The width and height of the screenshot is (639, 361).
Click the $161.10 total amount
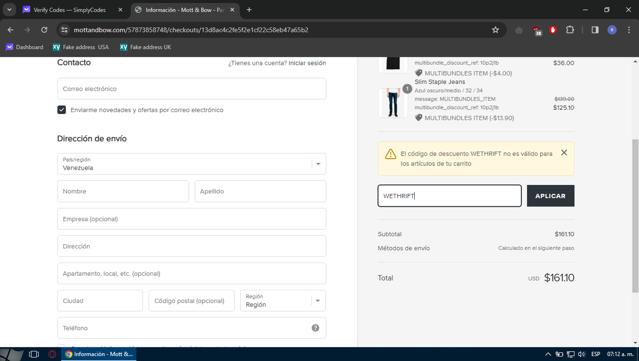tap(559, 278)
